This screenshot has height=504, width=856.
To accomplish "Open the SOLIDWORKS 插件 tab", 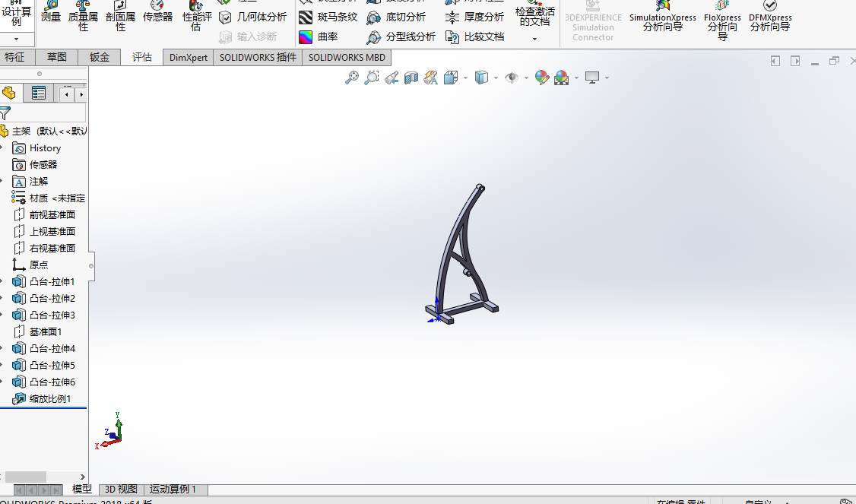I will tap(258, 57).
